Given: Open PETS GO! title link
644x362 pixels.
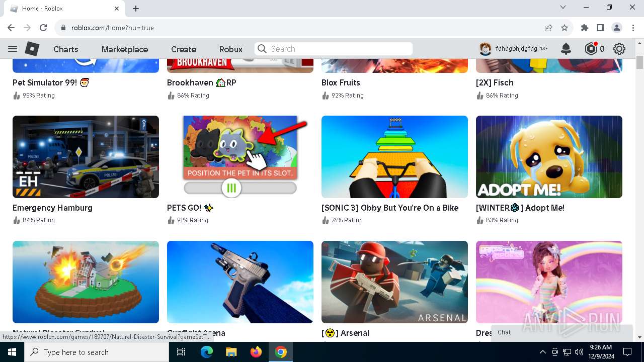Looking at the screenshot, I should pos(190,208).
